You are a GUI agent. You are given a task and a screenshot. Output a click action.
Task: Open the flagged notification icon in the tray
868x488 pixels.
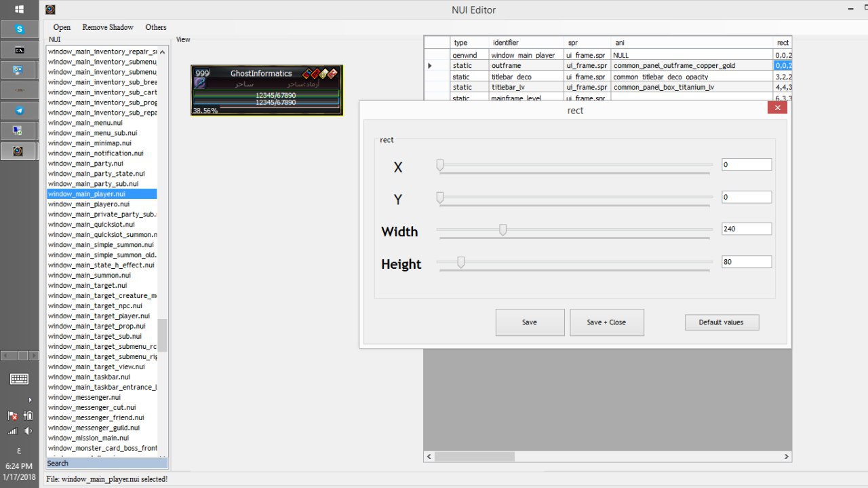pyautogui.click(x=12, y=415)
